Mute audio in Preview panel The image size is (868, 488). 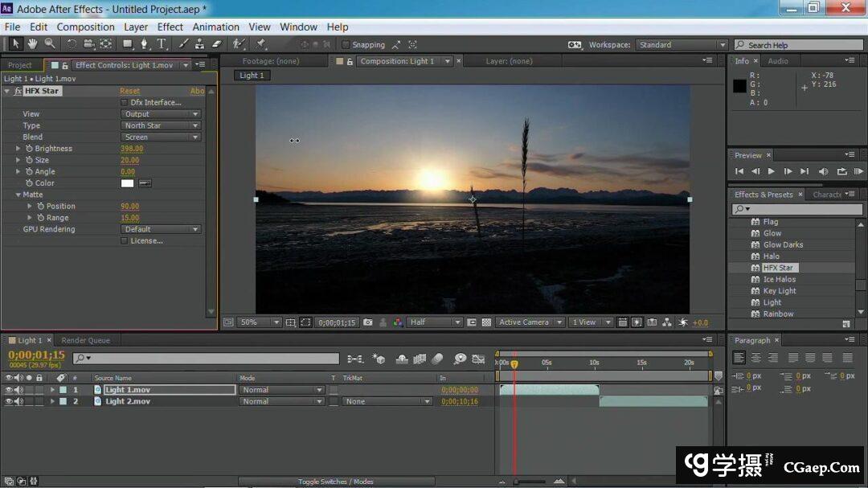click(x=823, y=171)
